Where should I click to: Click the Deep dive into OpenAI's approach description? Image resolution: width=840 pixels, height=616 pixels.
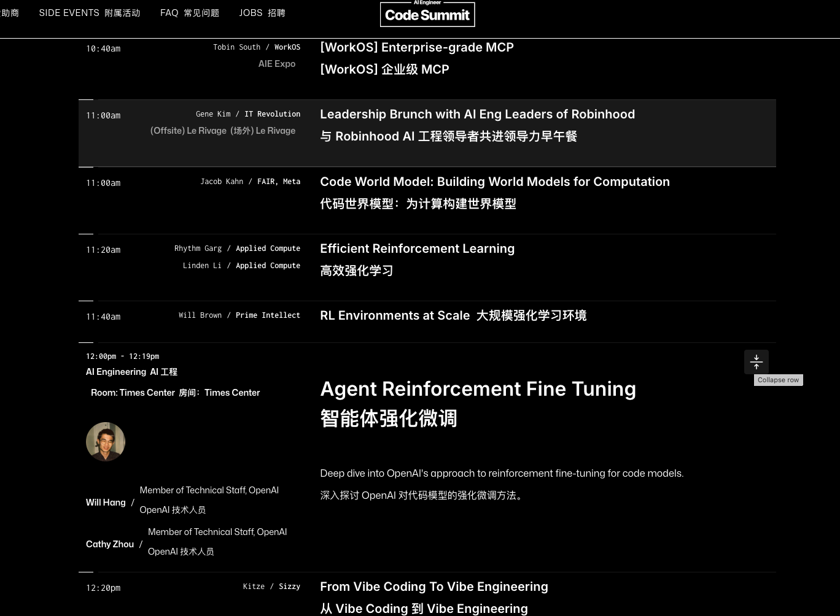click(x=502, y=474)
